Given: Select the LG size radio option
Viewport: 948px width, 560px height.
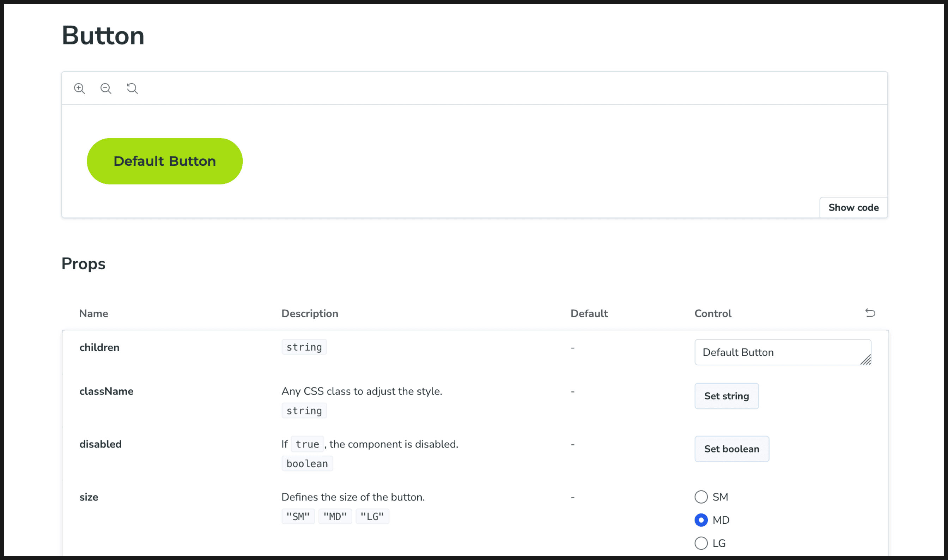Looking at the screenshot, I should [701, 543].
